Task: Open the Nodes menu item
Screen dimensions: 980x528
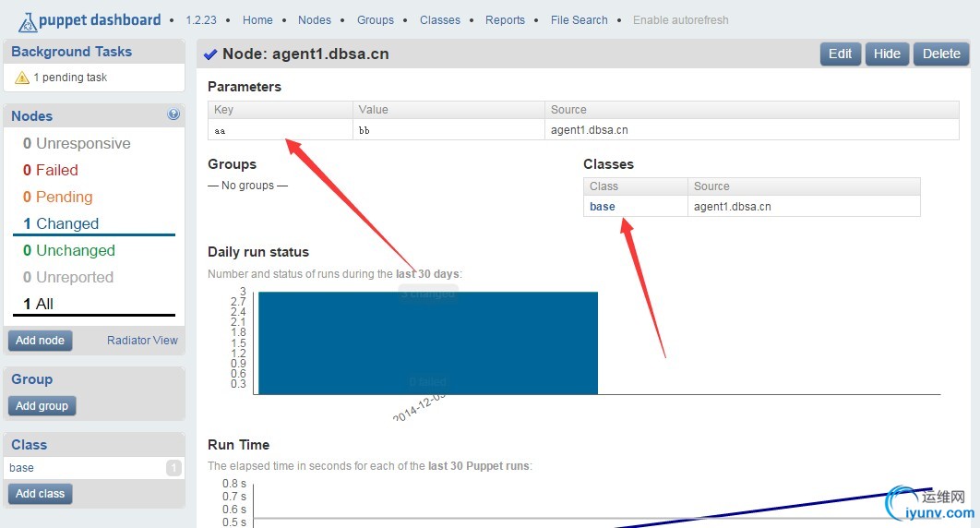Action: coord(315,20)
